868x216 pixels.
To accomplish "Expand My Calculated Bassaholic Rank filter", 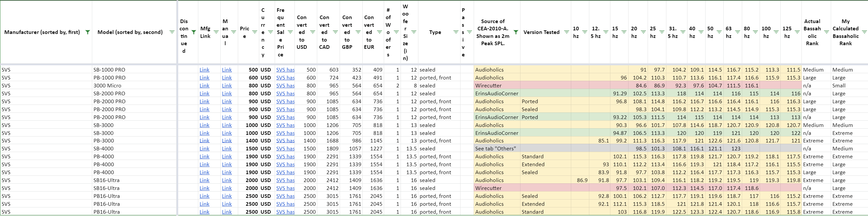I will (864, 32).
